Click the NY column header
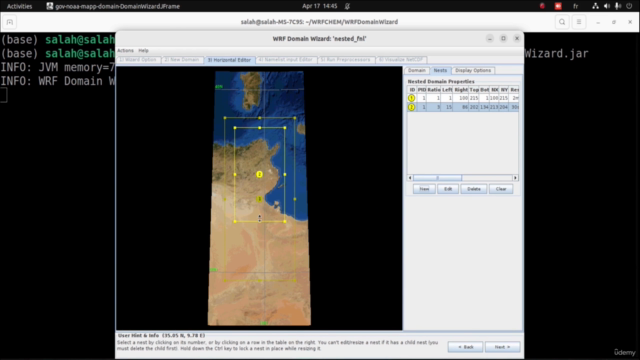 pos(504,90)
